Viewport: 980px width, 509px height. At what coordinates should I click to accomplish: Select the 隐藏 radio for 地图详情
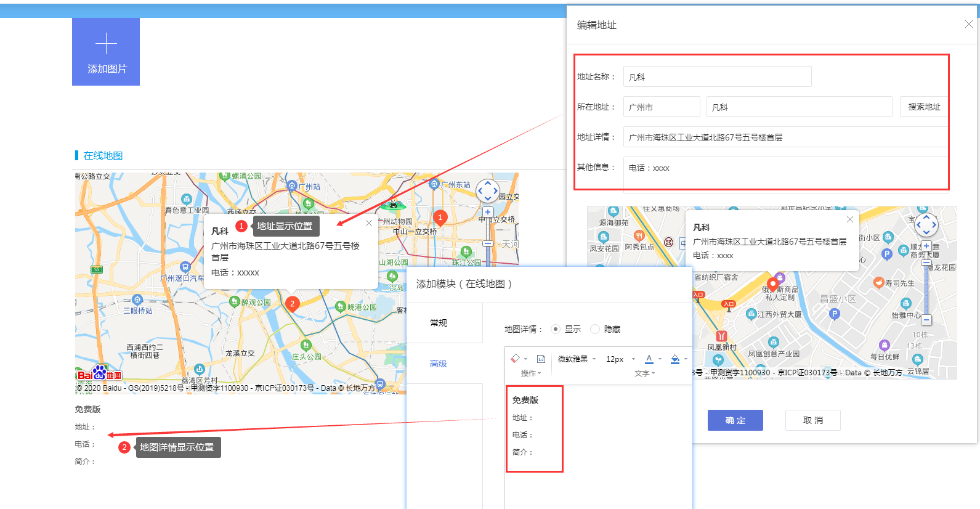coord(595,329)
